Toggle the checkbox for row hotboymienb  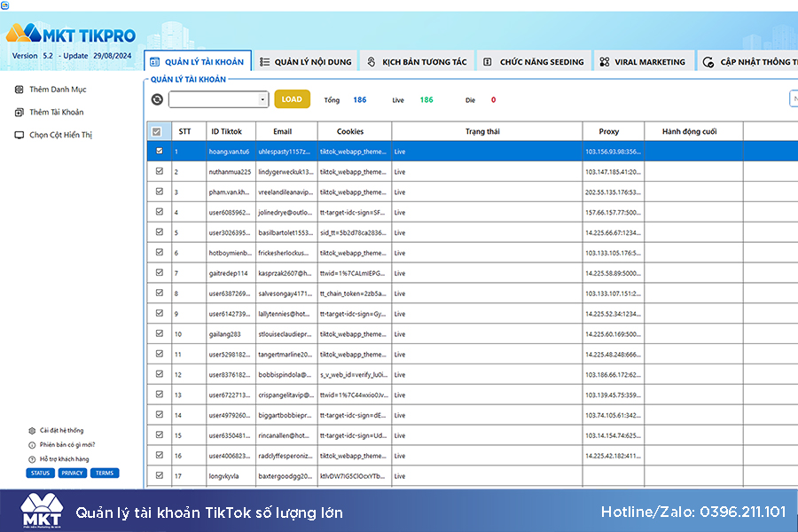coord(160,253)
